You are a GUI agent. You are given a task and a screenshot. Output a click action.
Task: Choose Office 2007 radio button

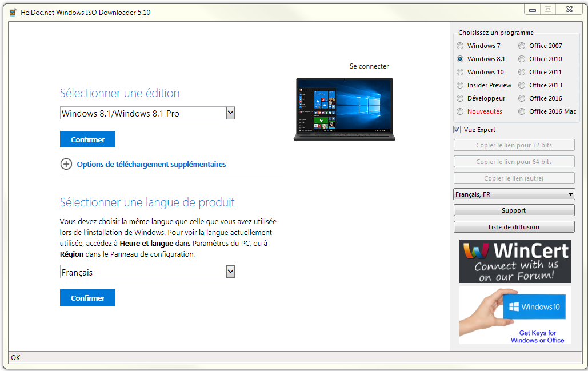pyautogui.click(x=522, y=46)
